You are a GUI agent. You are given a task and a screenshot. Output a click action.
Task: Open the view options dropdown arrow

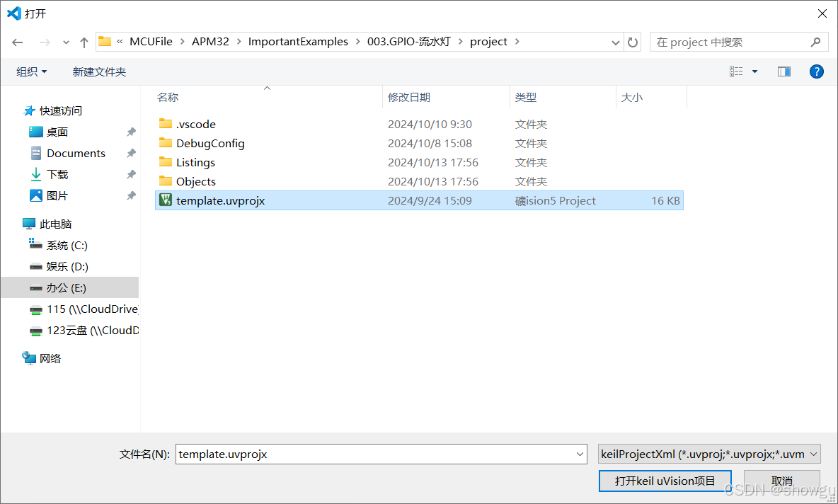tap(754, 71)
